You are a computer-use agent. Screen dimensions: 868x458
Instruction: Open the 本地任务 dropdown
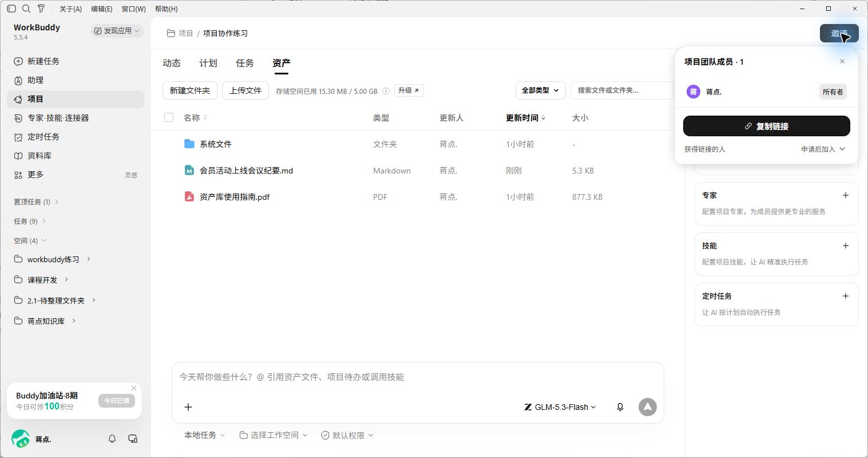pos(204,435)
